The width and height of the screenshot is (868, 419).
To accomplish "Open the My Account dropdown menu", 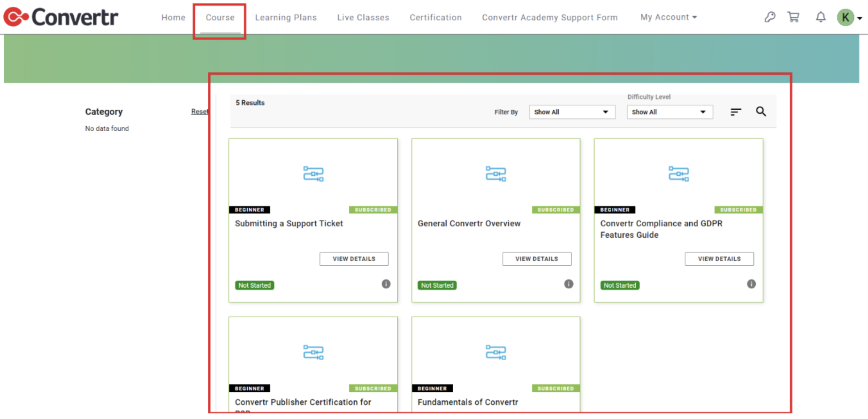I will click(x=669, y=17).
